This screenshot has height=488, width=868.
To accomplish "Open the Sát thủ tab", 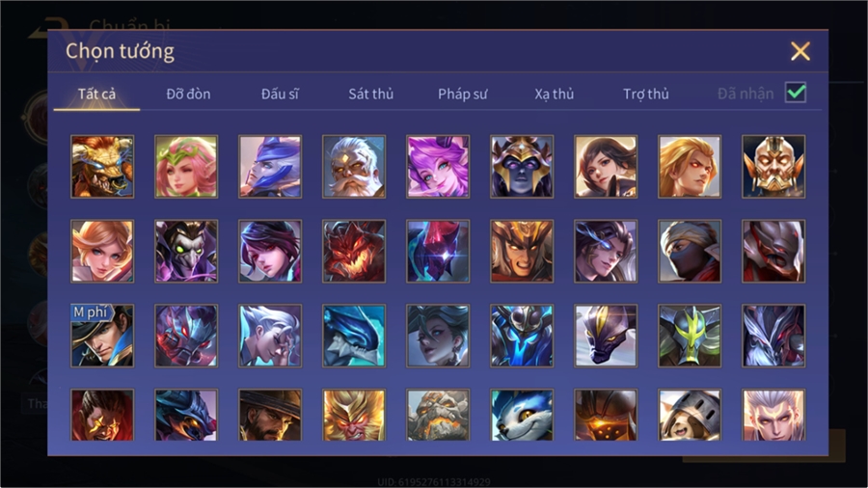I will pyautogui.click(x=371, y=95).
